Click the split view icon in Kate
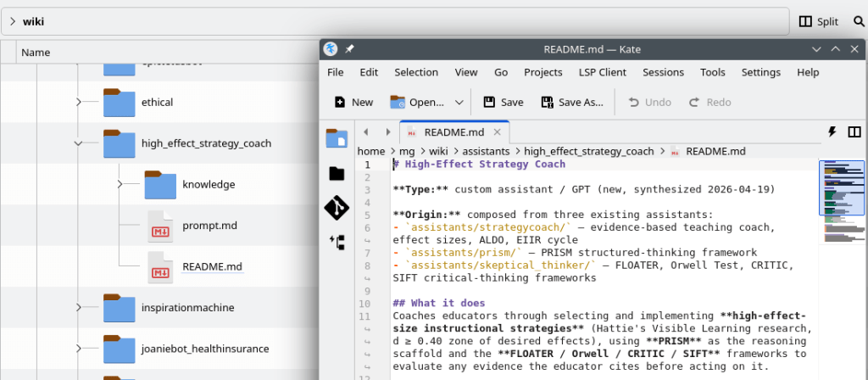This screenshot has height=380, width=868. point(854,131)
